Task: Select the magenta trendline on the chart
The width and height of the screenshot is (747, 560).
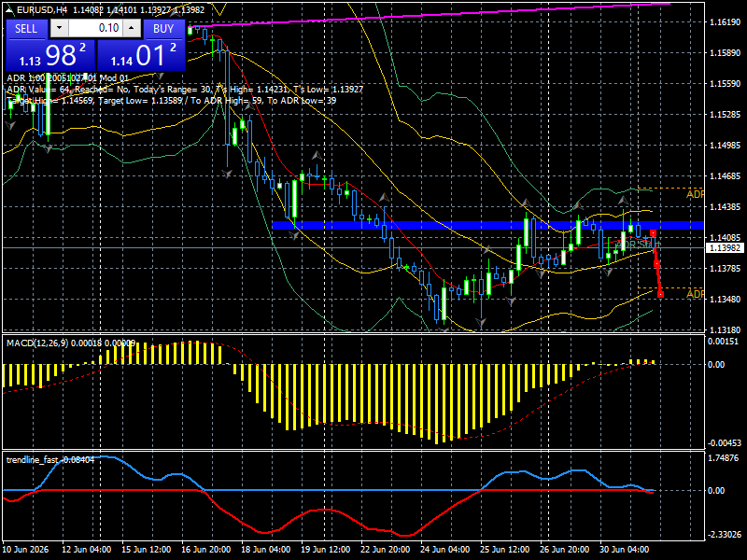Action: (x=429, y=14)
